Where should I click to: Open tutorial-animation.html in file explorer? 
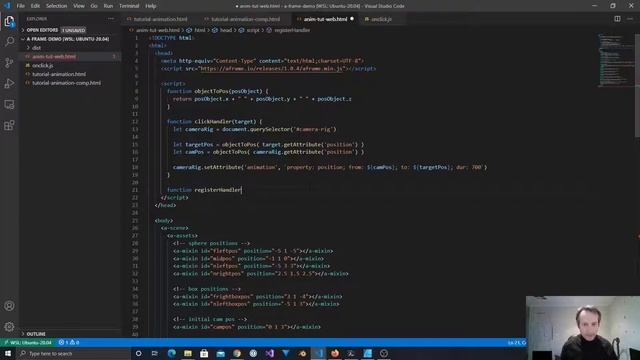point(70,74)
